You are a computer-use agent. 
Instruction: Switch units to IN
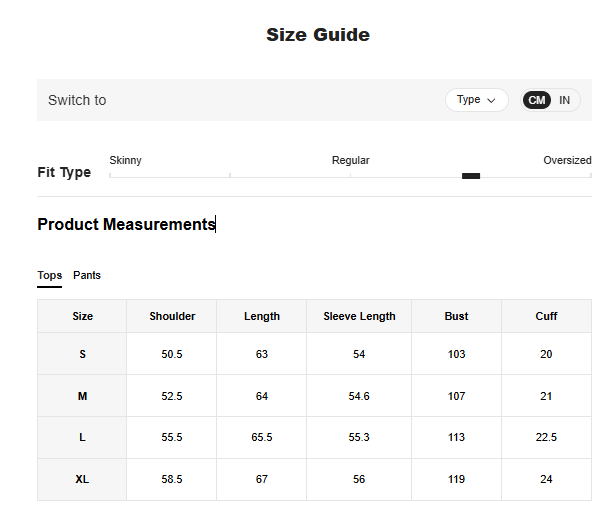click(x=565, y=100)
